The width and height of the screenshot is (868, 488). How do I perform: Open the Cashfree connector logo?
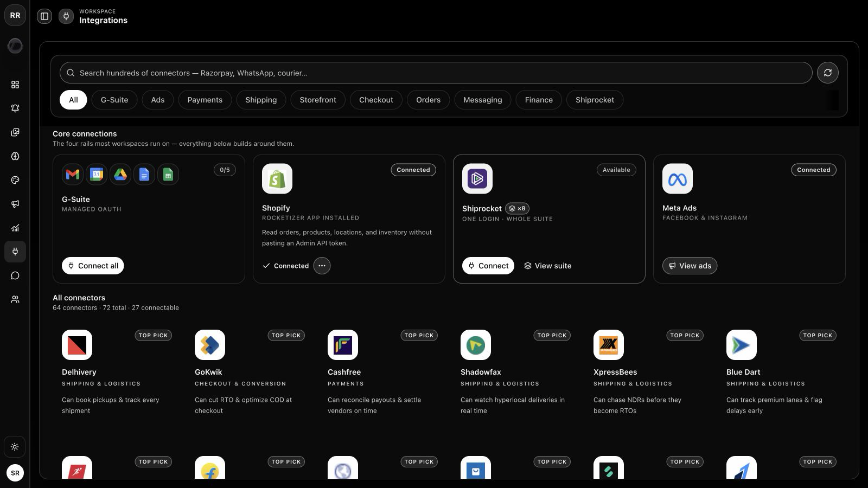tap(343, 345)
